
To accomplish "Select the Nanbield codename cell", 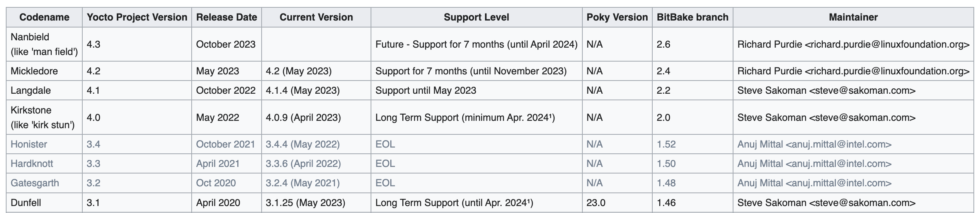I will tap(44, 44).
